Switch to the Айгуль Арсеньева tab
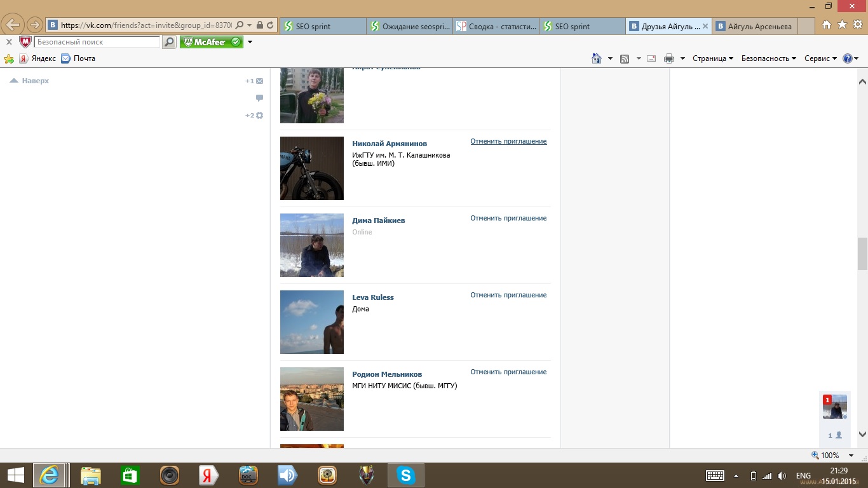Screen dimensions: 868x488 pos(755,26)
